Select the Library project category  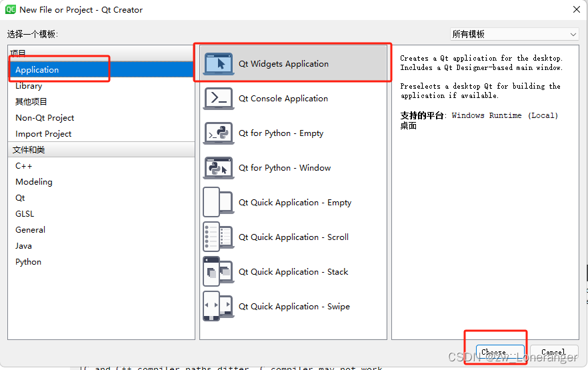pyautogui.click(x=101, y=86)
